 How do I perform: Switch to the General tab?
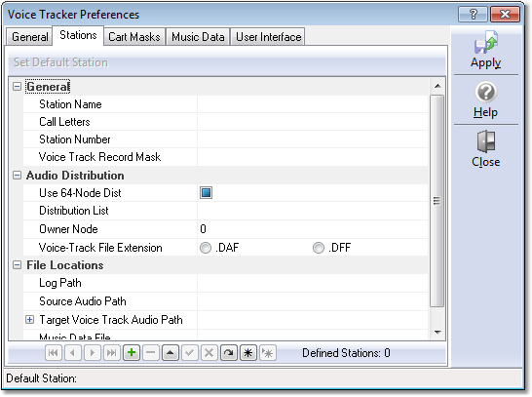coord(30,37)
